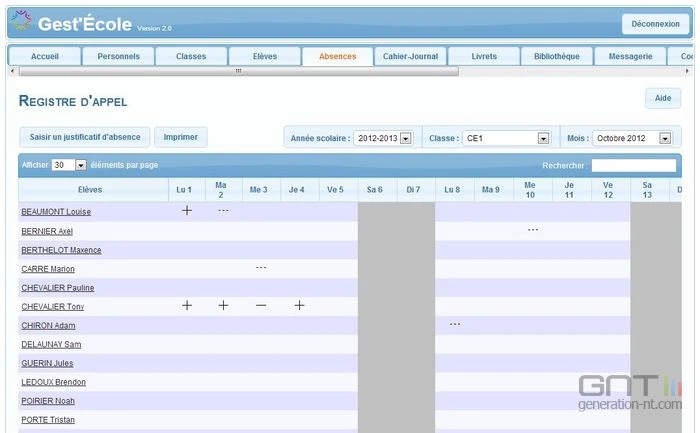The width and height of the screenshot is (700, 433).
Task: Click Saisir un justificatif d'absence button
Action: pyautogui.click(x=85, y=137)
